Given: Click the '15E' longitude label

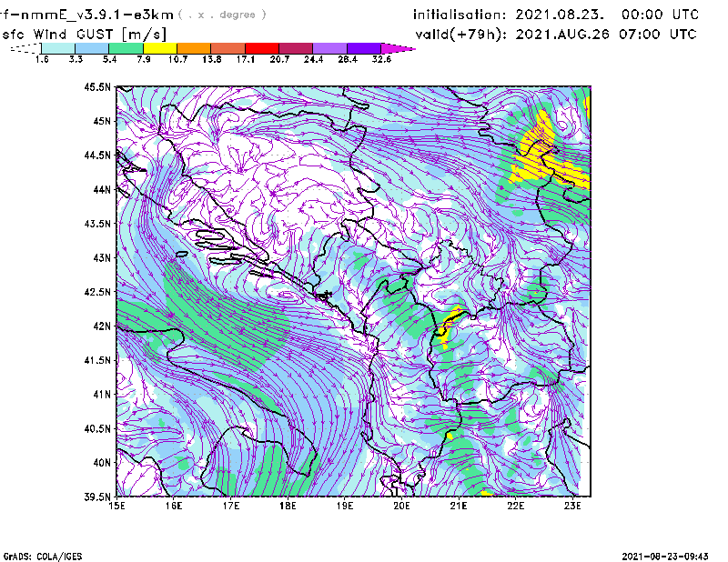Looking at the screenshot, I should tap(116, 506).
